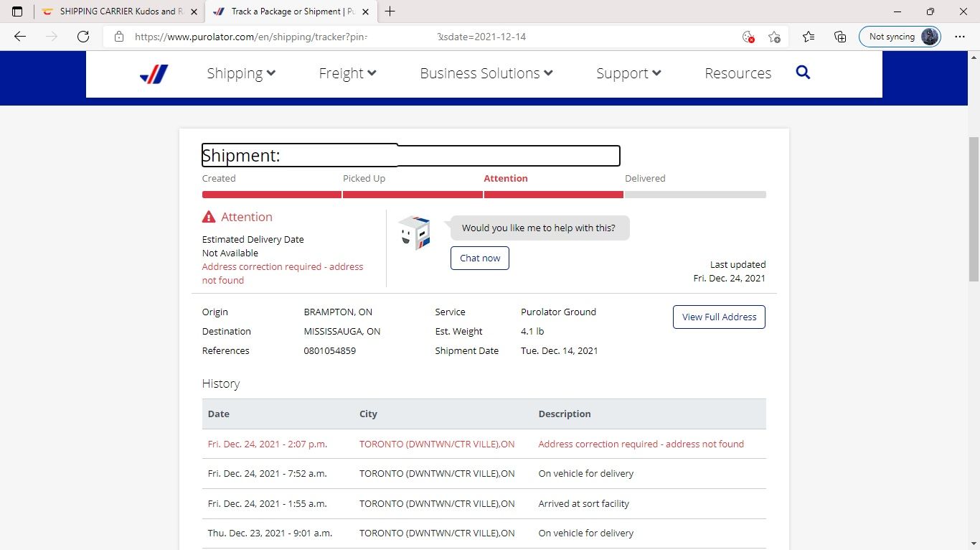Navigate back with the browser arrow
This screenshot has height=550, width=980.
[x=19, y=37]
